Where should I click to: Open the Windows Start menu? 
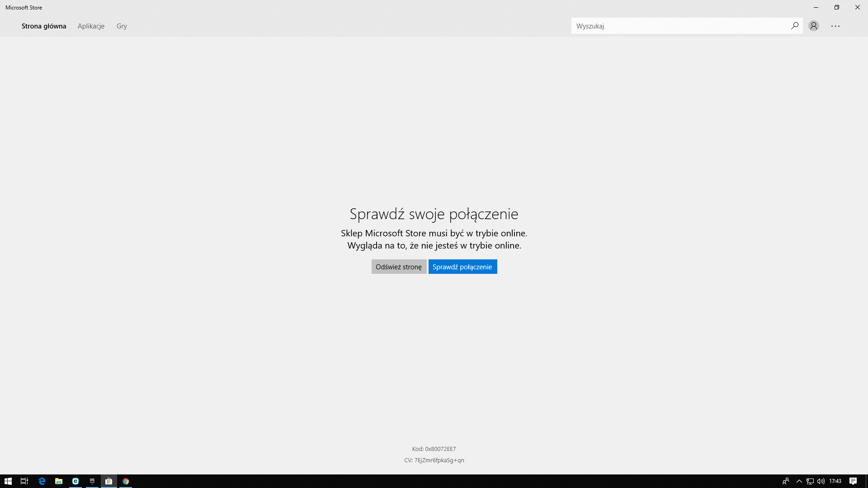[8, 481]
